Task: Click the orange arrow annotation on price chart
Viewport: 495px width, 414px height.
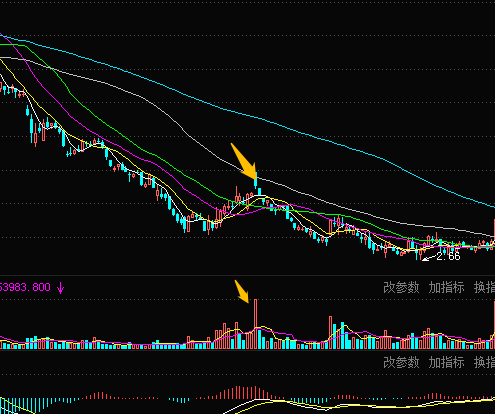Action: click(244, 162)
